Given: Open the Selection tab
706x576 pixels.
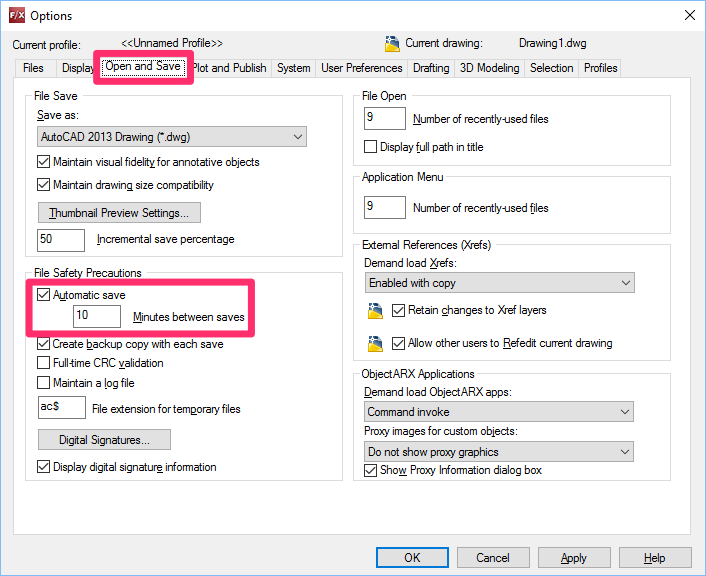Looking at the screenshot, I should (x=552, y=68).
